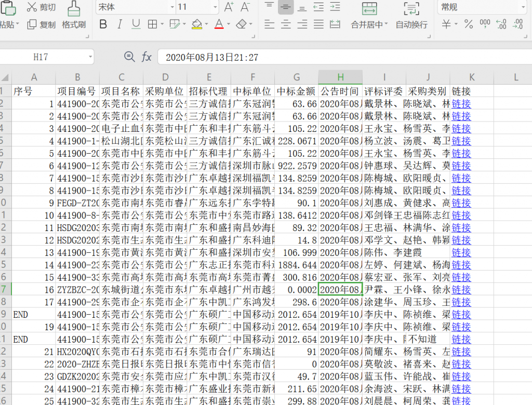Image resolution: width=532 pixels, height=405 pixels.
Task: Click the increase font size icon
Action: click(x=229, y=7)
